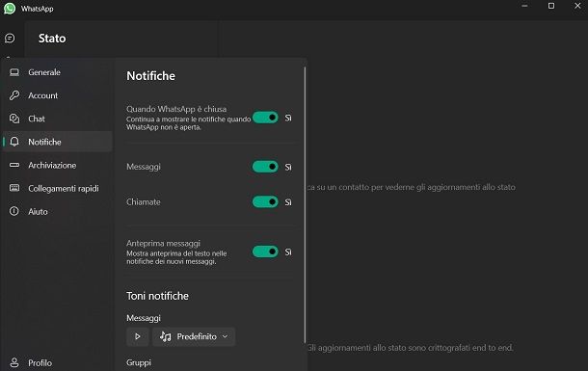The height and width of the screenshot is (371, 588).
Task: Open Archiviazione settings section
Action: tap(58, 165)
